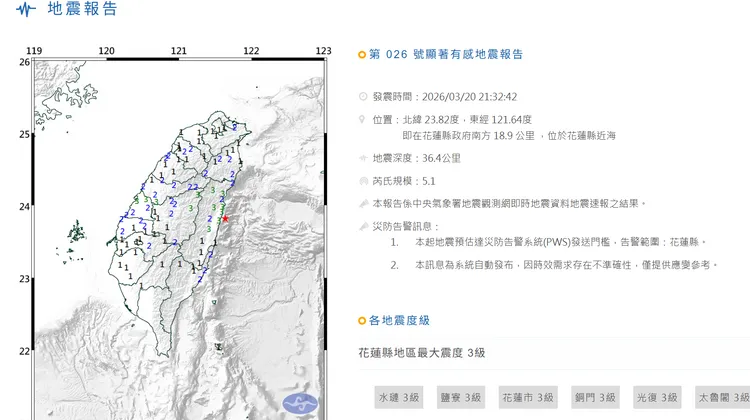Click the orange circle beside 第 026 號 title
750x420 pixels.
tap(362, 55)
